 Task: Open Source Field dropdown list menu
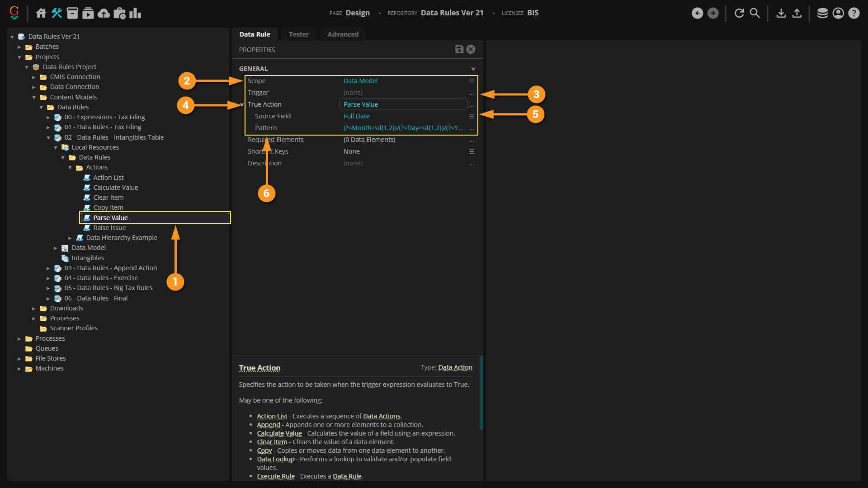pyautogui.click(x=472, y=116)
